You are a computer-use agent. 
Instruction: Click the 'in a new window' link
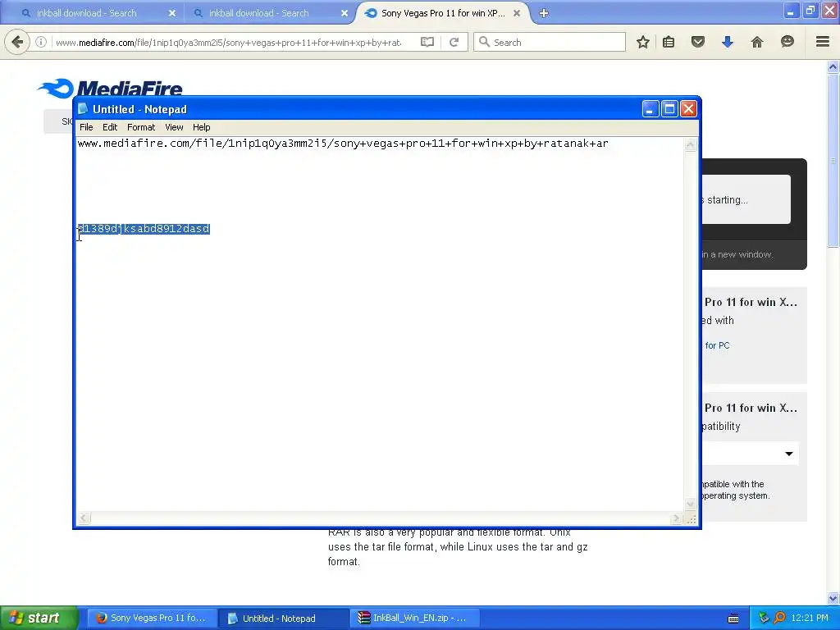(737, 254)
